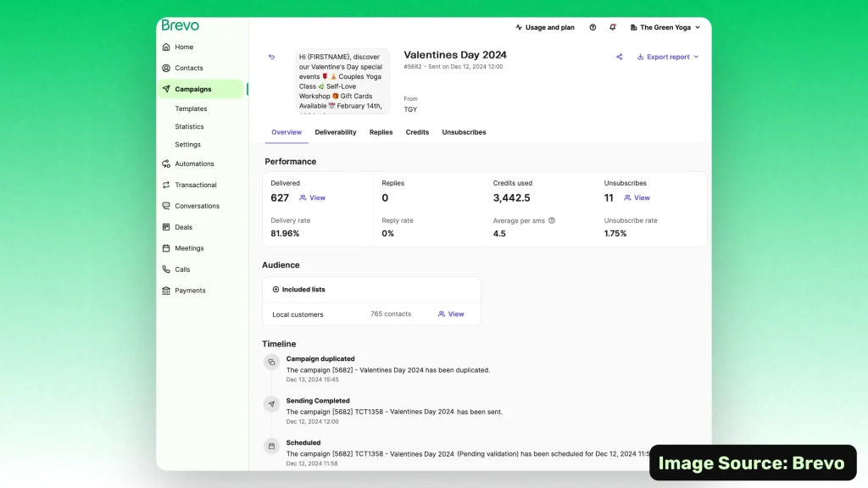The height and width of the screenshot is (488, 868).
Task: Click the Calls phone icon
Action: [166, 269]
